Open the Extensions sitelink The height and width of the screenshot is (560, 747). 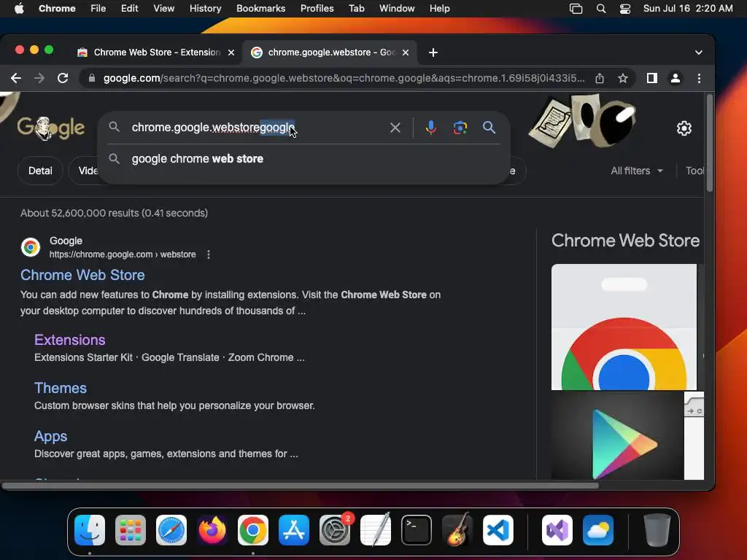[x=69, y=340]
